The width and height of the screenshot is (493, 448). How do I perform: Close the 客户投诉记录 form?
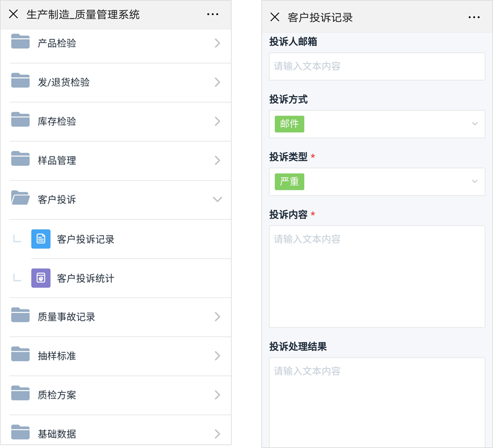point(274,17)
